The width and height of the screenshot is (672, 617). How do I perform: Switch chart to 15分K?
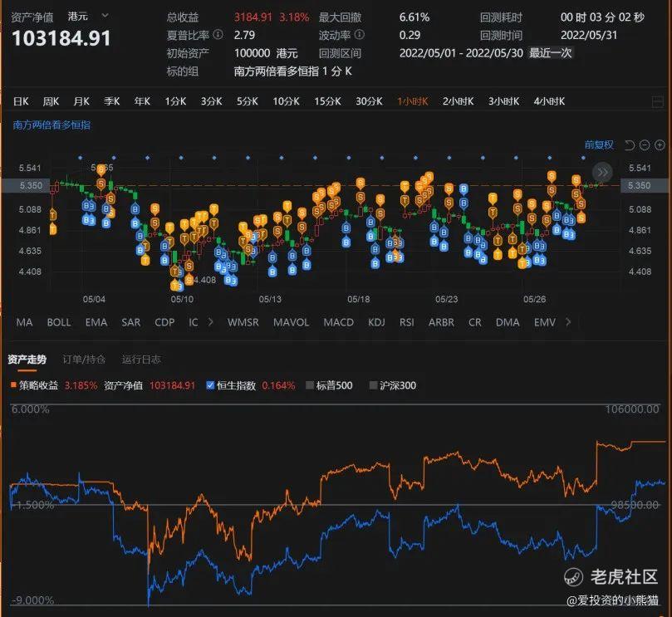click(x=328, y=101)
